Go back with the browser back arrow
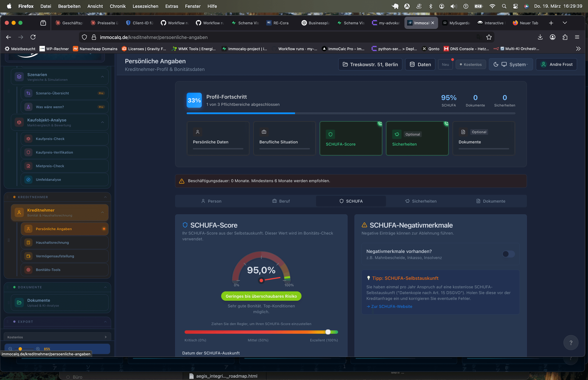This screenshot has width=588, height=380. click(9, 37)
